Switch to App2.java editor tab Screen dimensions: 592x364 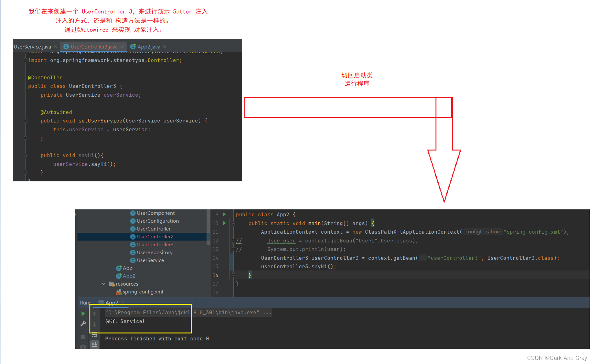click(149, 47)
